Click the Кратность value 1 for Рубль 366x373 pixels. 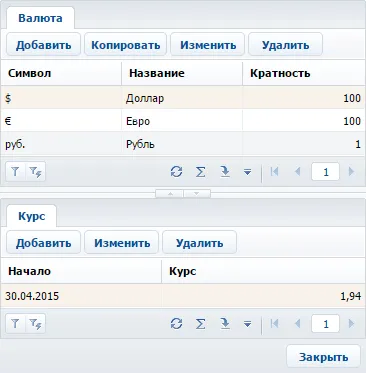coord(358,144)
